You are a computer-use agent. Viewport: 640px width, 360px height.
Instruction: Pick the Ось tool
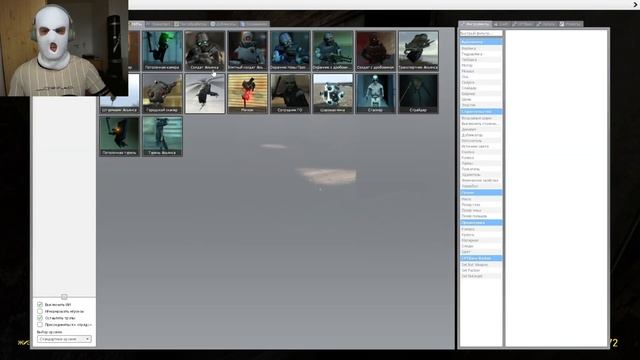click(x=481, y=77)
